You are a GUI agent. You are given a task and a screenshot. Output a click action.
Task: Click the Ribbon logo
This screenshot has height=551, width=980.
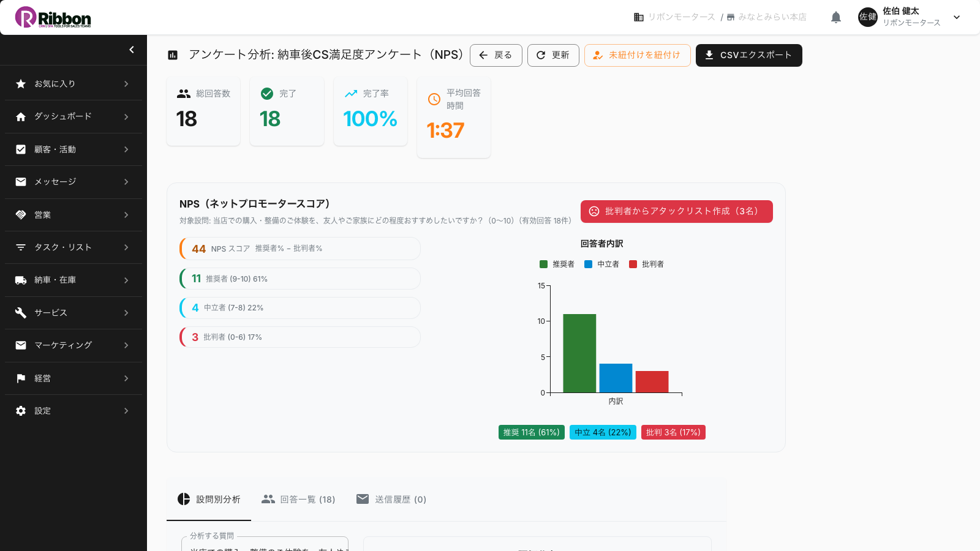53,17
